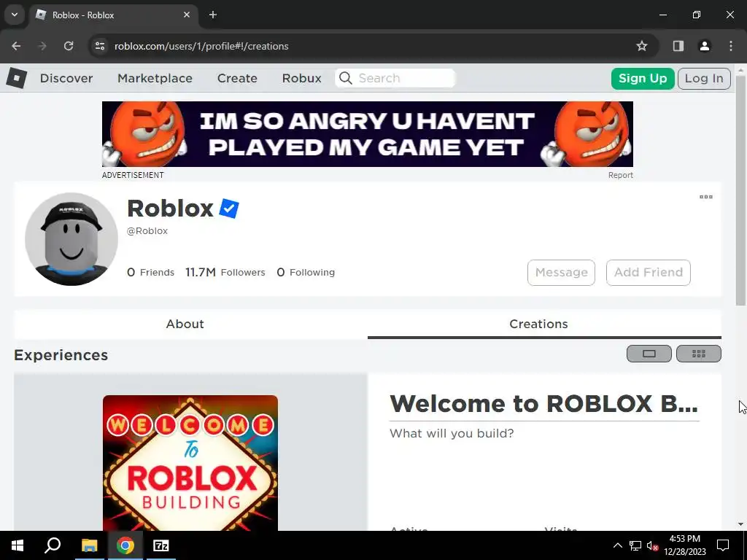Report the advertisement
The width and height of the screenshot is (747, 560).
pos(620,175)
